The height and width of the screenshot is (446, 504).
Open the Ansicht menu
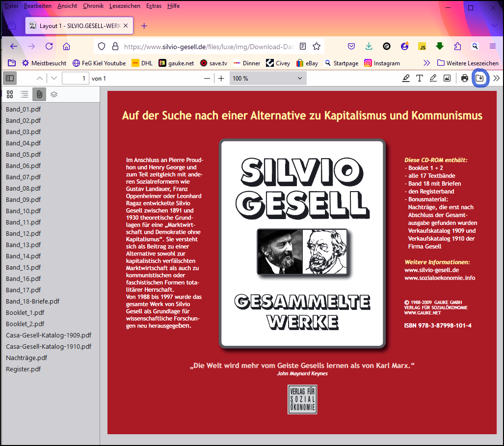click(x=67, y=6)
